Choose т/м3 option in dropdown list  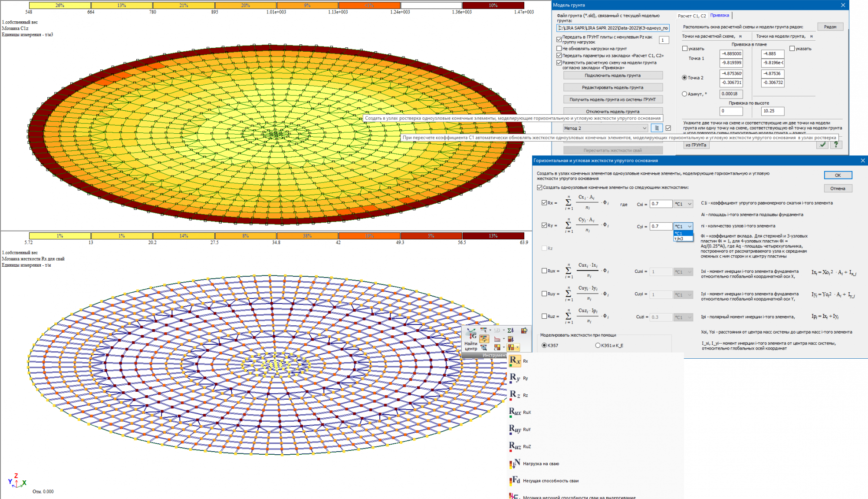pos(679,239)
